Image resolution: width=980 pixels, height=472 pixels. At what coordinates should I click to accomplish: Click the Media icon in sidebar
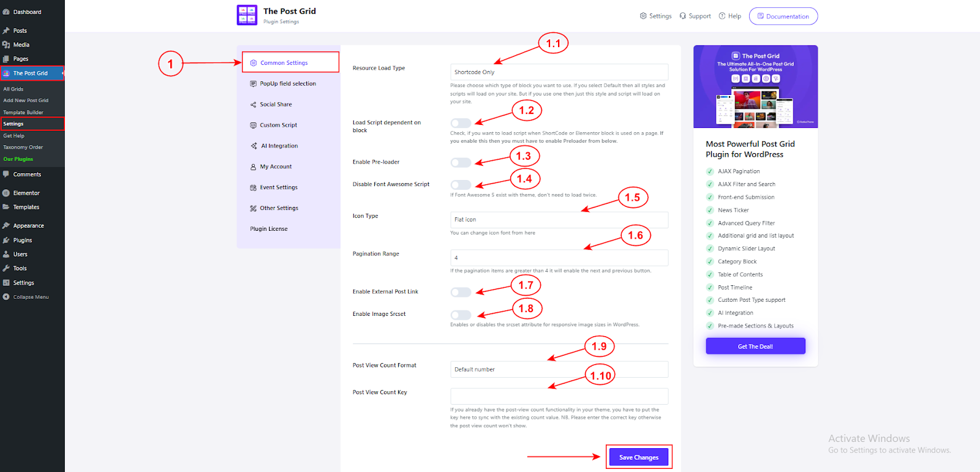6,45
